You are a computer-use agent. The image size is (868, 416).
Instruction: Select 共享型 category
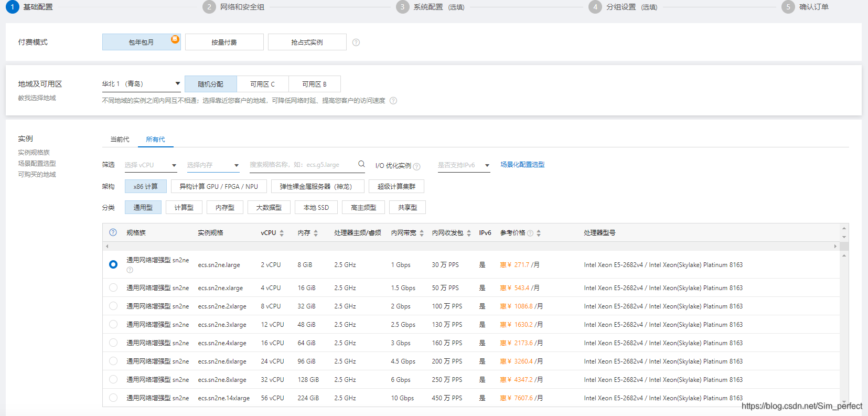pos(408,207)
